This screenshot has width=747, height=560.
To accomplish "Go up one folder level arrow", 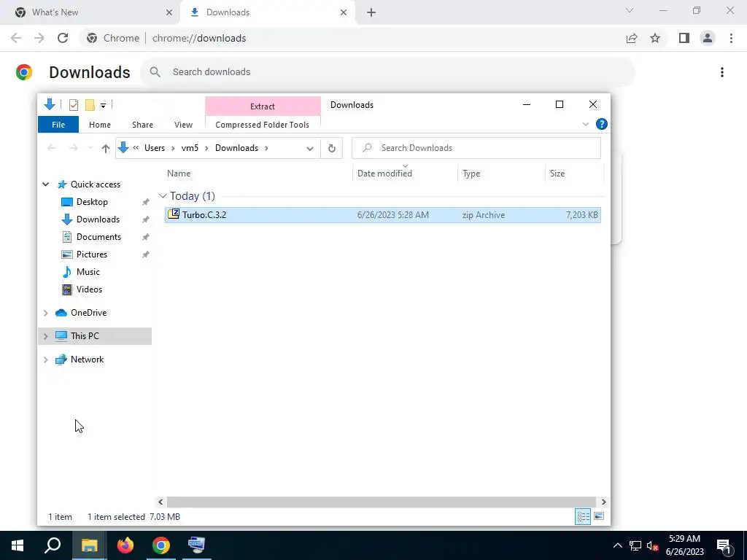I will coord(106,148).
